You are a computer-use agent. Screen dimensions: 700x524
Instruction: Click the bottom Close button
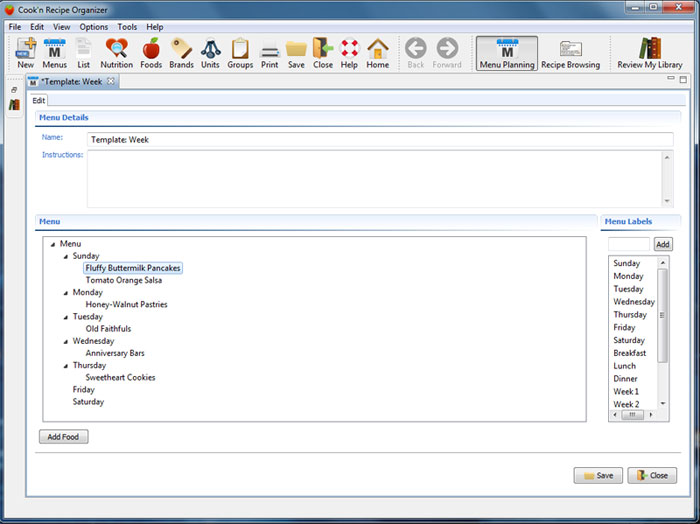[x=652, y=475]
